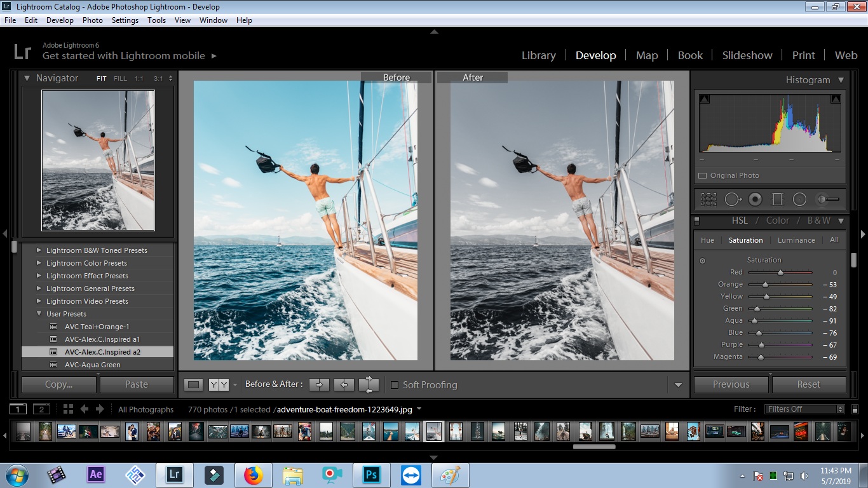Viewport: 868px width, 488px height.
Task: Expand Lightroom Effect Presets folder
Action: pyautogui.click(x=39, y=276)
